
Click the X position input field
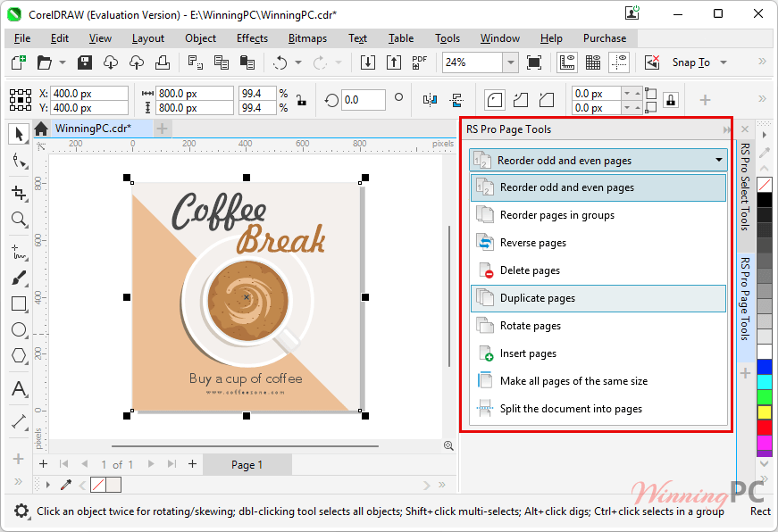[x=89, y=93]
